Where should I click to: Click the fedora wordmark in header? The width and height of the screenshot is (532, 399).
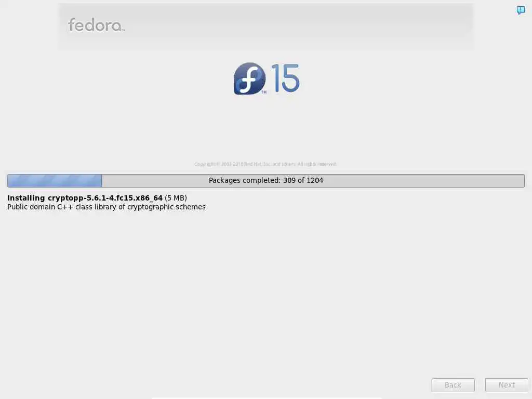pyautogui.click(x=96, y=25)
